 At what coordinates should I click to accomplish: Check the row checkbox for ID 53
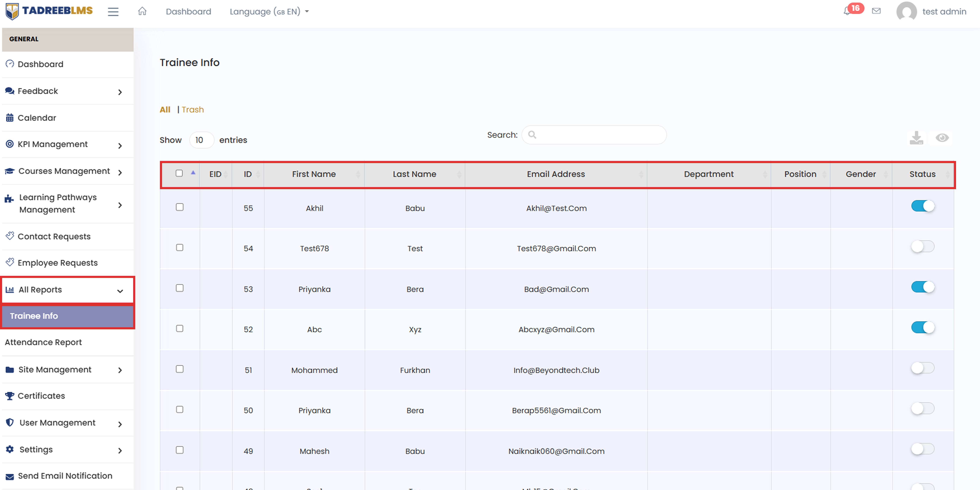[x=179, y=288]
